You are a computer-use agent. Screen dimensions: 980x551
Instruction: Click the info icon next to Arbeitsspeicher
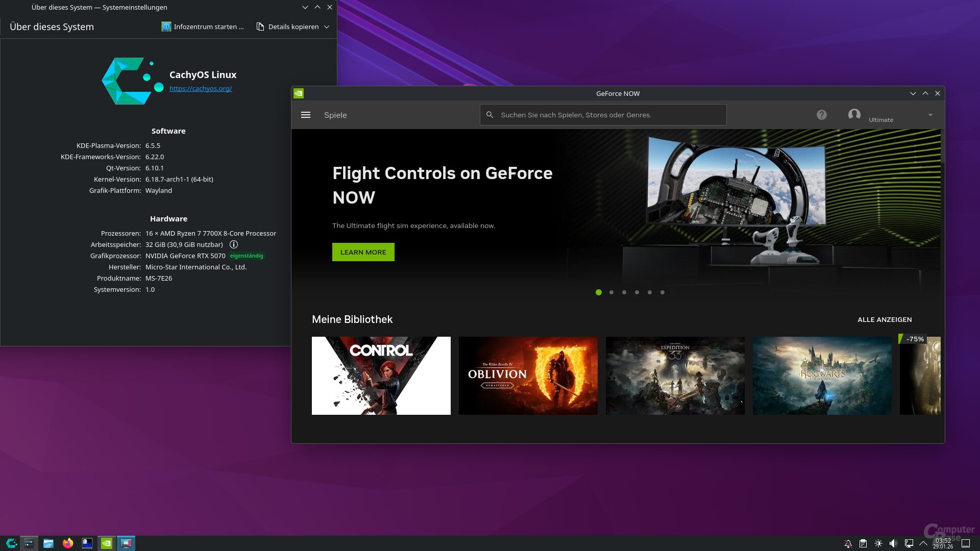[234, 244]
